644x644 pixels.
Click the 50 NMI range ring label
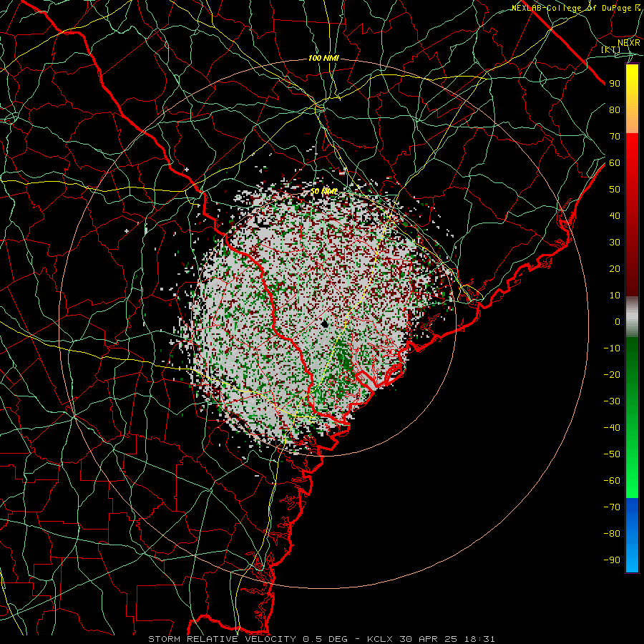[323, 191]
